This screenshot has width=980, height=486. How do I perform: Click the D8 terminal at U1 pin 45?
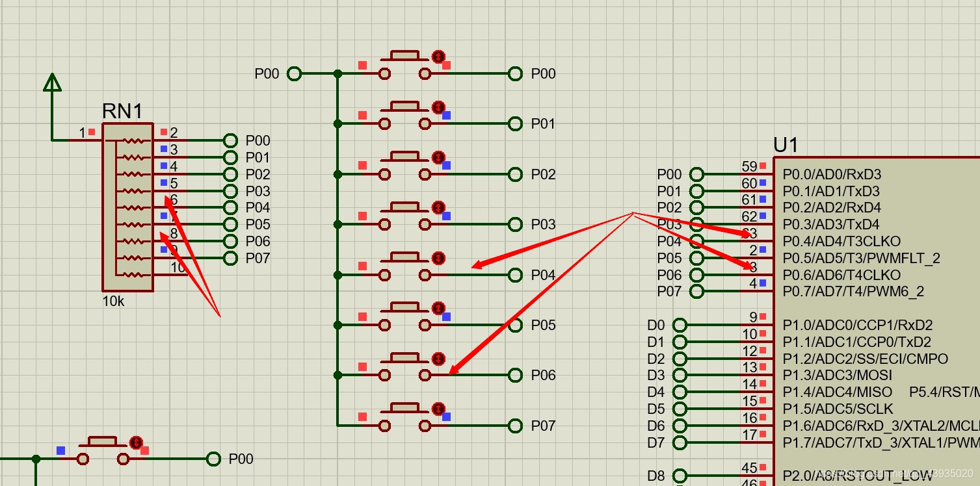680,476
